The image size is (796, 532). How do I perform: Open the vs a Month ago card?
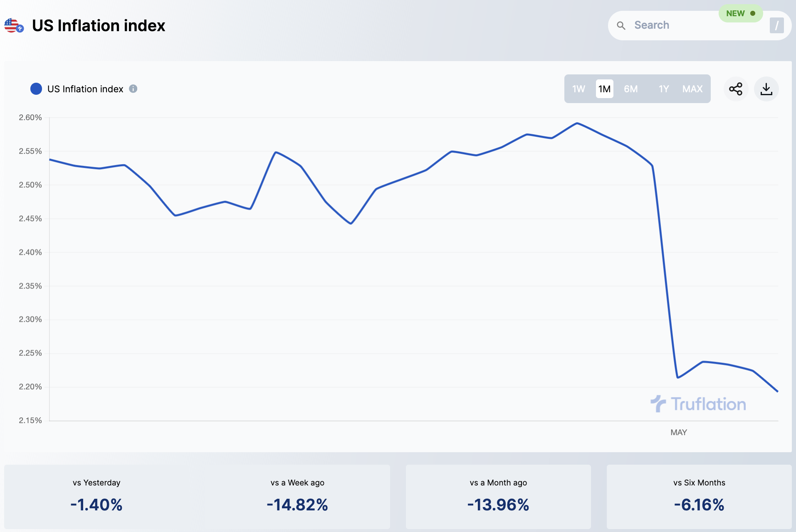[498, 497]
